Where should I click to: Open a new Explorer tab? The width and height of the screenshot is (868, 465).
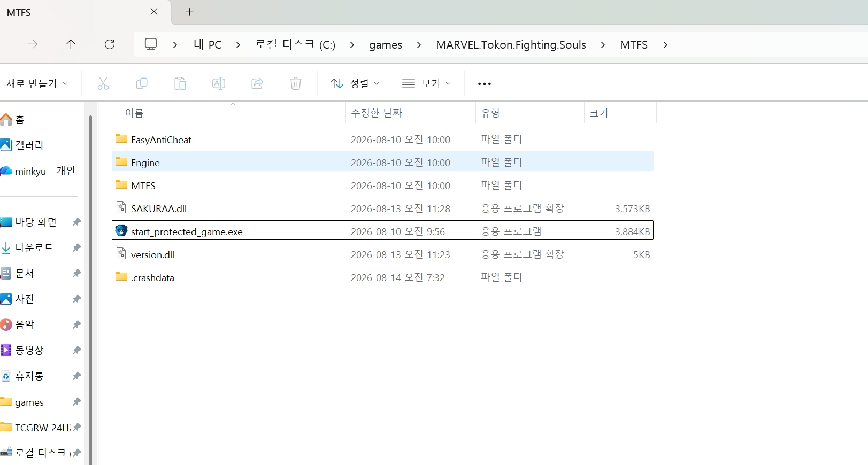pyautogui.click(x=189, y=12)
